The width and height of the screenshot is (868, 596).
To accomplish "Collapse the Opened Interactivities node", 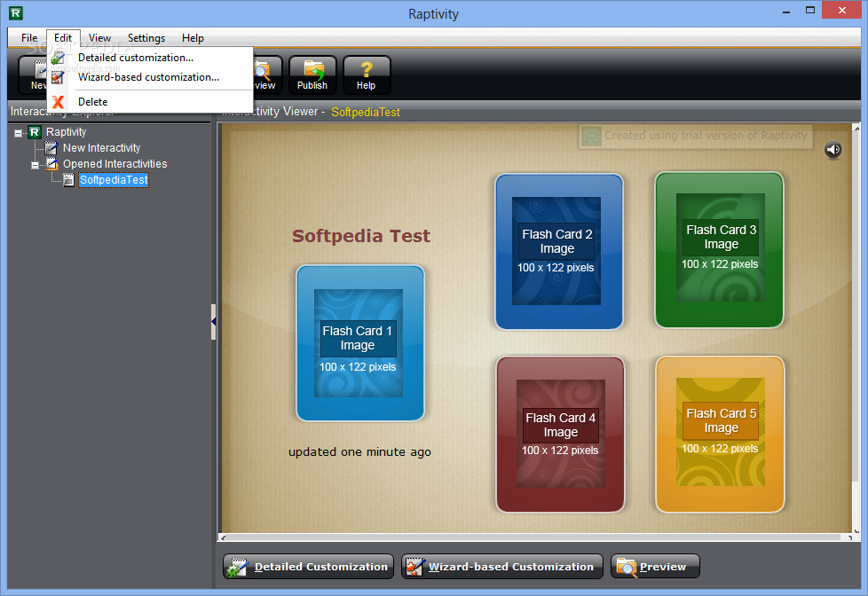I will click(35, 165).
